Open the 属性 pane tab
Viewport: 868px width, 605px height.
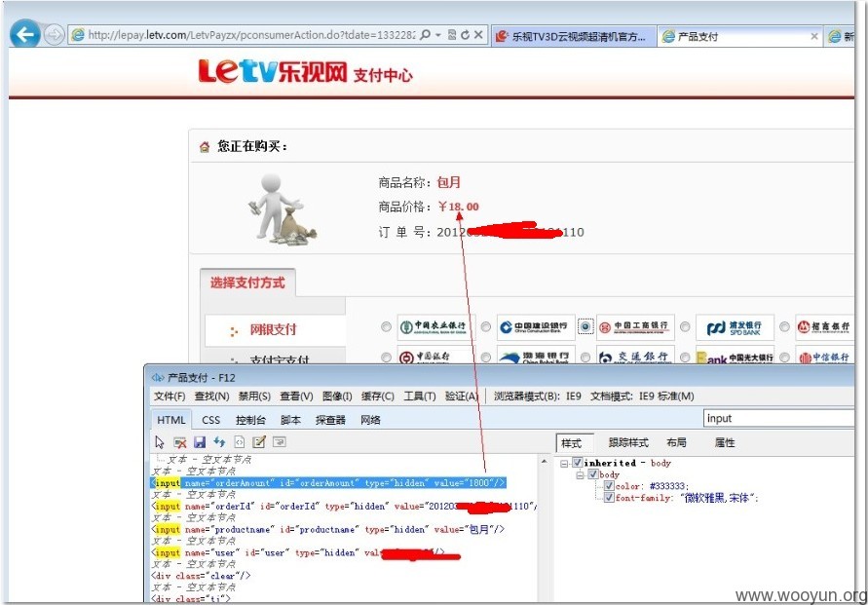click(x=725, y=443)
